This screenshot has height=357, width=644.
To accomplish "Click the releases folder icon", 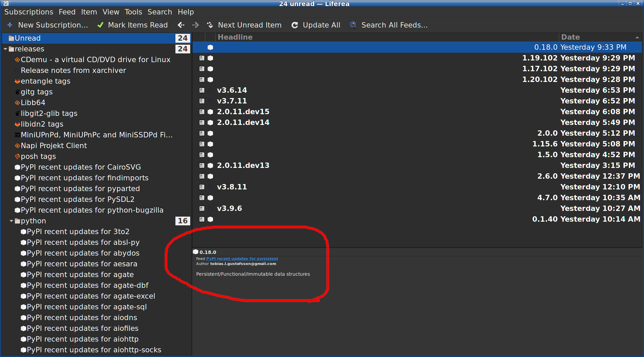I will (x=11, y=49).
